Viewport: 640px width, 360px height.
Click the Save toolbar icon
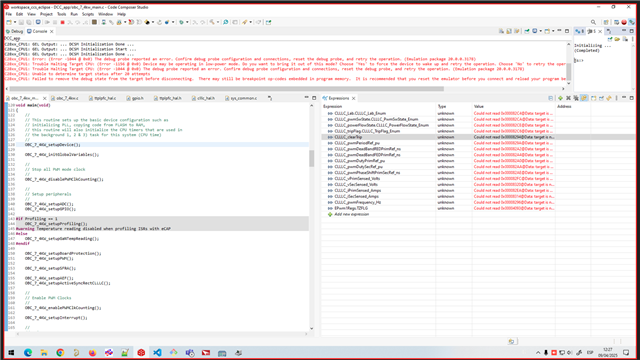pyautogui.click(x=21, y=22)
